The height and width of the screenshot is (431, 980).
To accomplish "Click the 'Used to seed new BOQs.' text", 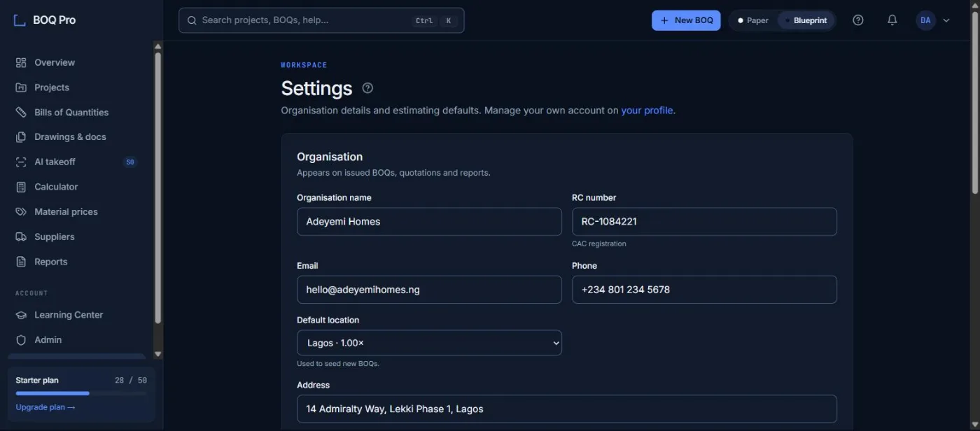I will 338,364.
